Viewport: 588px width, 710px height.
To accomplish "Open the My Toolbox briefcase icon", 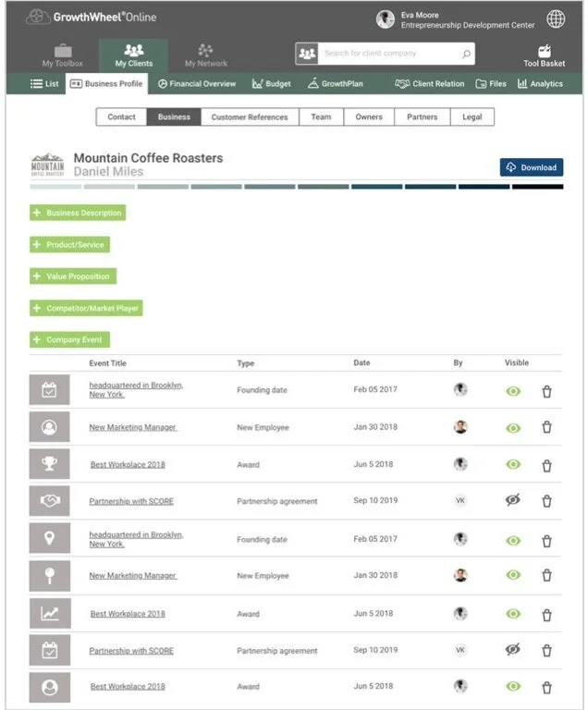I will pyautogui.click(x=63, y=51).
